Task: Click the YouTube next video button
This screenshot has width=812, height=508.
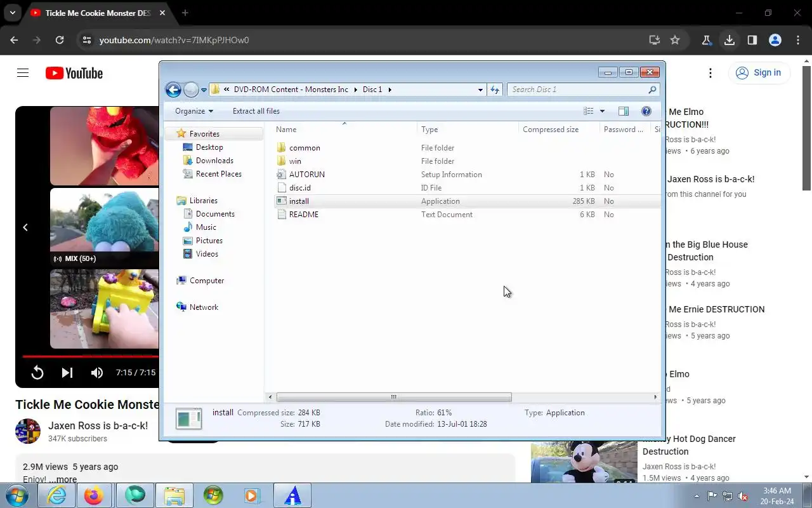Action: [x=67, y=373]
